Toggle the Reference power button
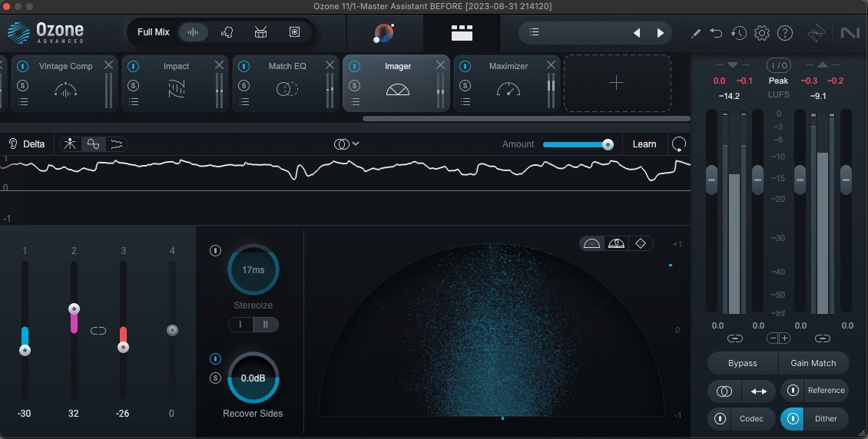This screenshot has width=868, height=439. click(x=793, y=391)
